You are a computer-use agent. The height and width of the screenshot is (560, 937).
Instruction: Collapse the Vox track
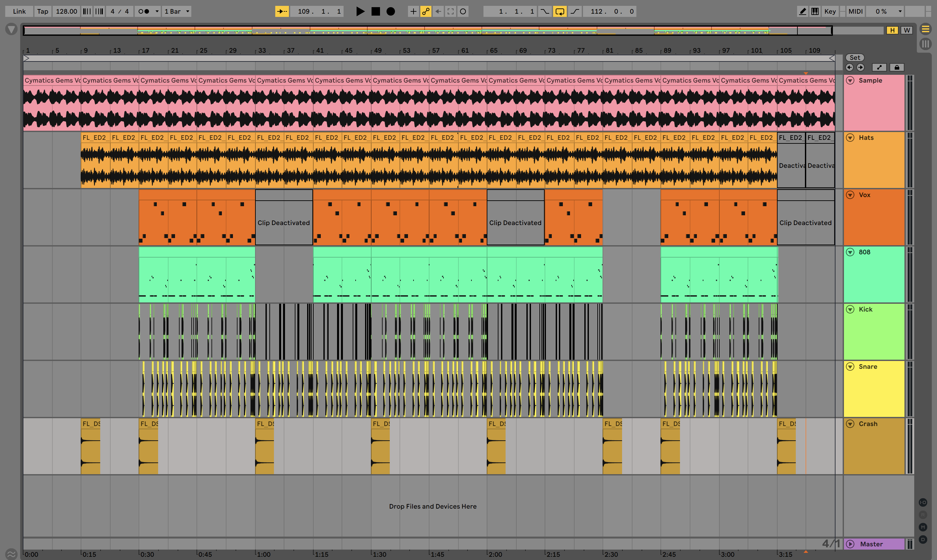click(x=850, y=195)
